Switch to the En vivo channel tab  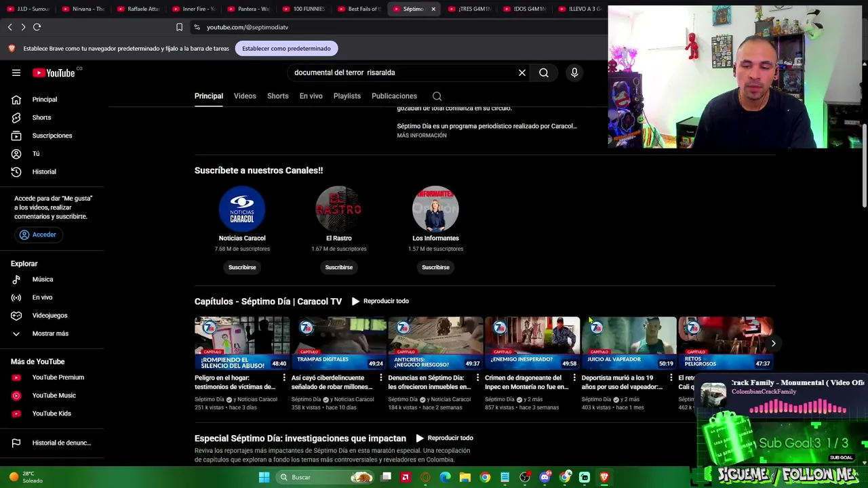tap(311, 96)
